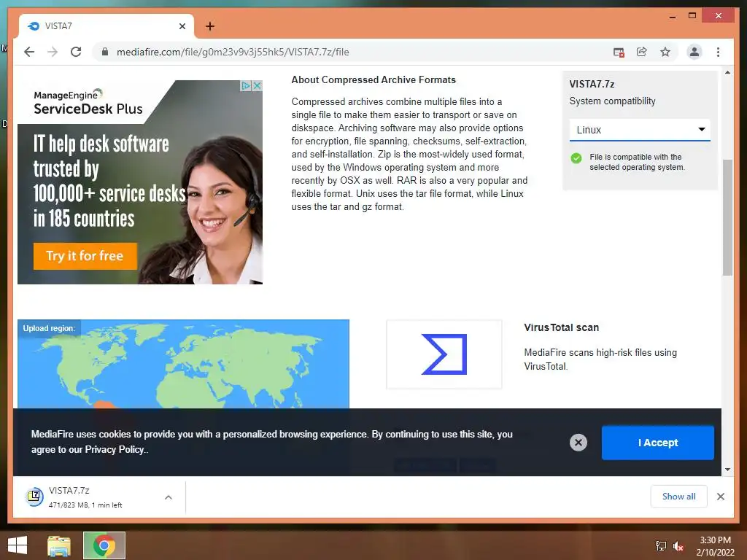Open the AdChoices icon on the ad
This screenshot has height=560, width=747.
pos(245,86)
